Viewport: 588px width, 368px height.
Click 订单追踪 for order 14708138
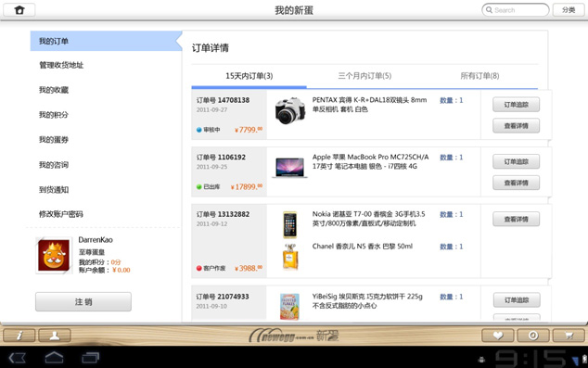[516, 105]
